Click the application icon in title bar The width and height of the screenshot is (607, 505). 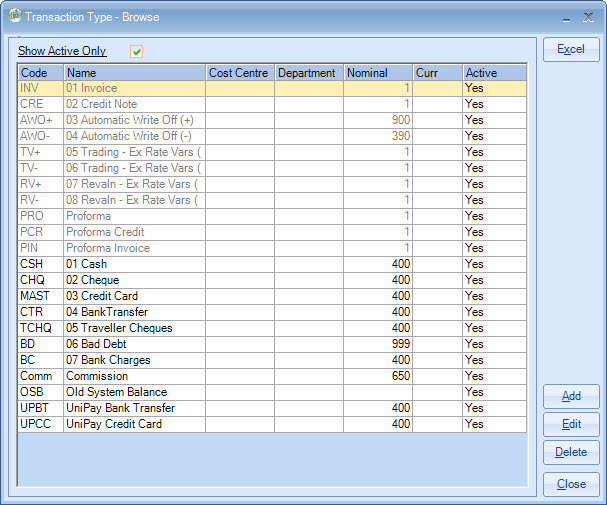[x=15, y=16]
